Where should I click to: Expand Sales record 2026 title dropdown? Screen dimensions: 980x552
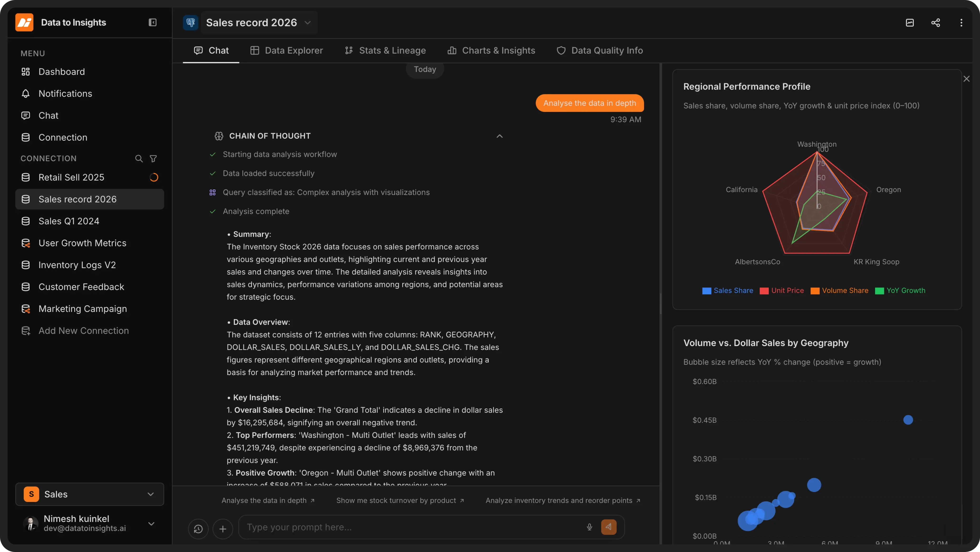pyautogui.click(x=308, y=23)
